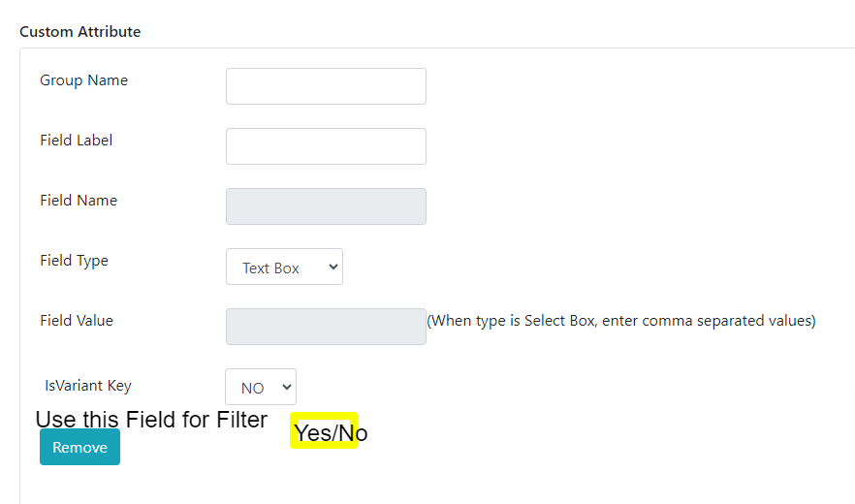
Task: Select the disabled Field Value input box
Action: pos(326,327)
